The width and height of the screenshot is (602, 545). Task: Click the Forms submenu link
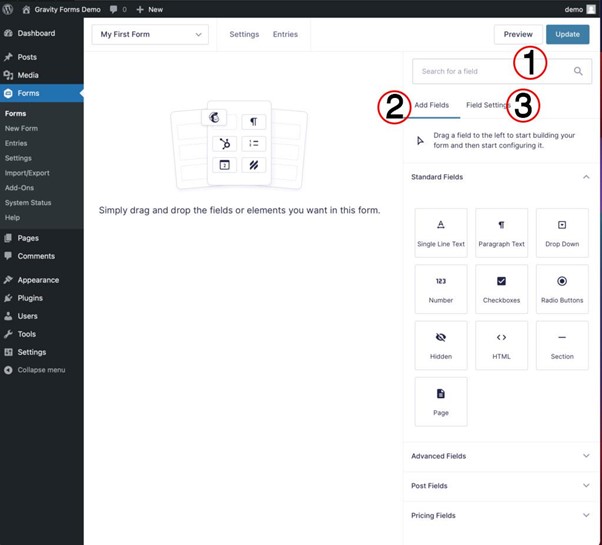coord(15,114)
